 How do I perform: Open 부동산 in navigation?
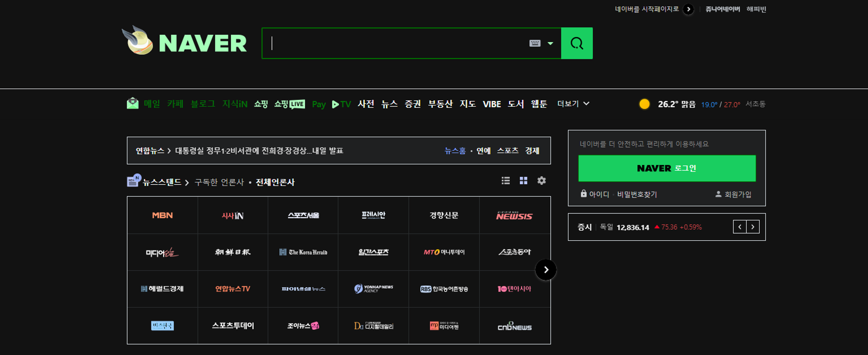[440, 104]
